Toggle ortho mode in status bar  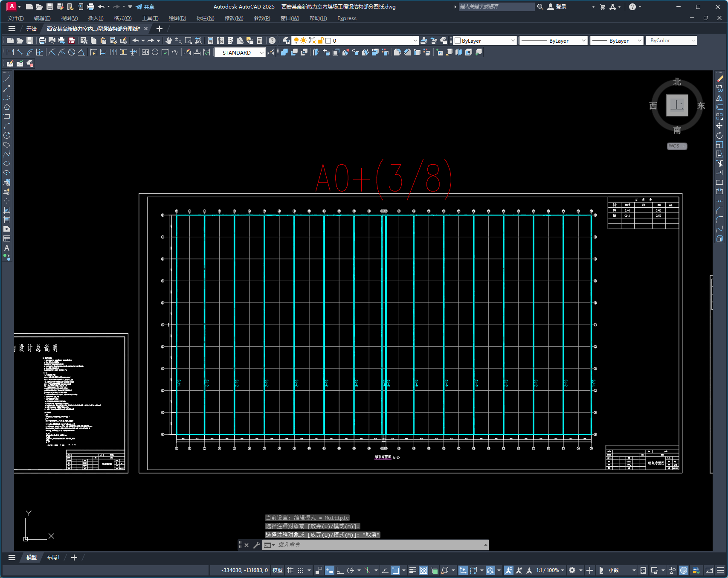tap(340, 570)
